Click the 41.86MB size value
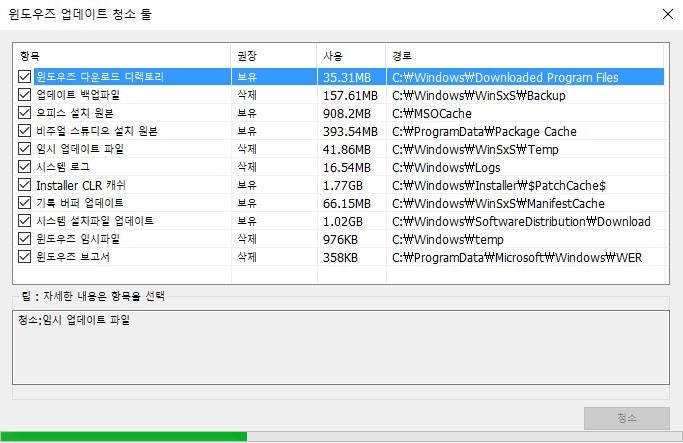683x443 pixels. click(347, 149)
